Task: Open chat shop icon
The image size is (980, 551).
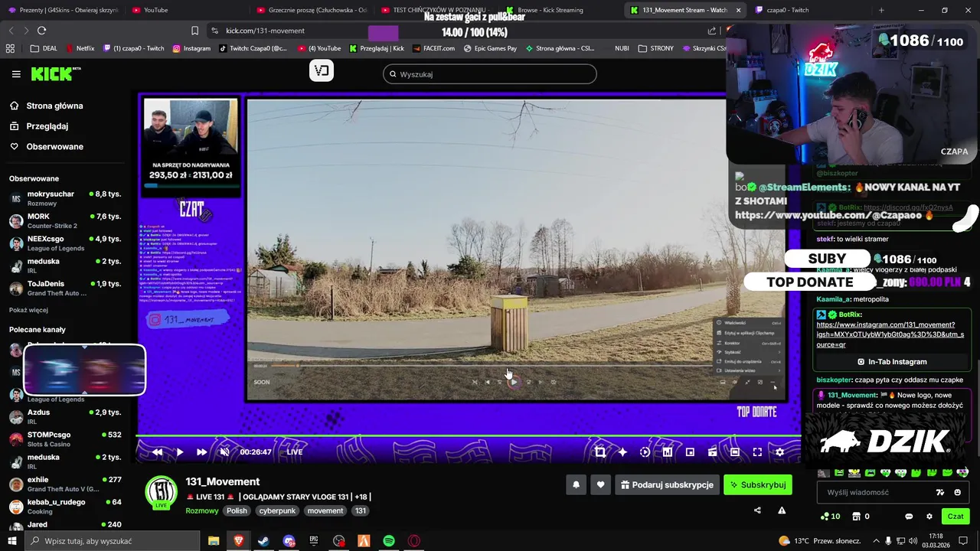Action: coord(856,517)
